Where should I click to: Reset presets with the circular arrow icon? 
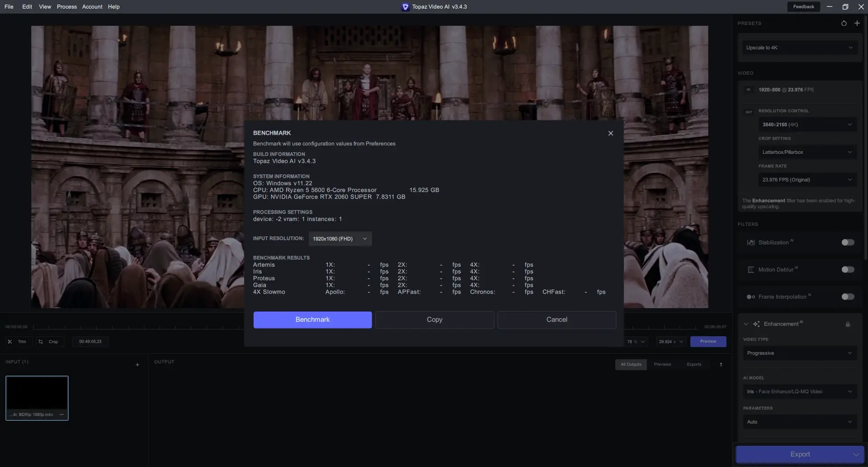(x=844, y=24)
